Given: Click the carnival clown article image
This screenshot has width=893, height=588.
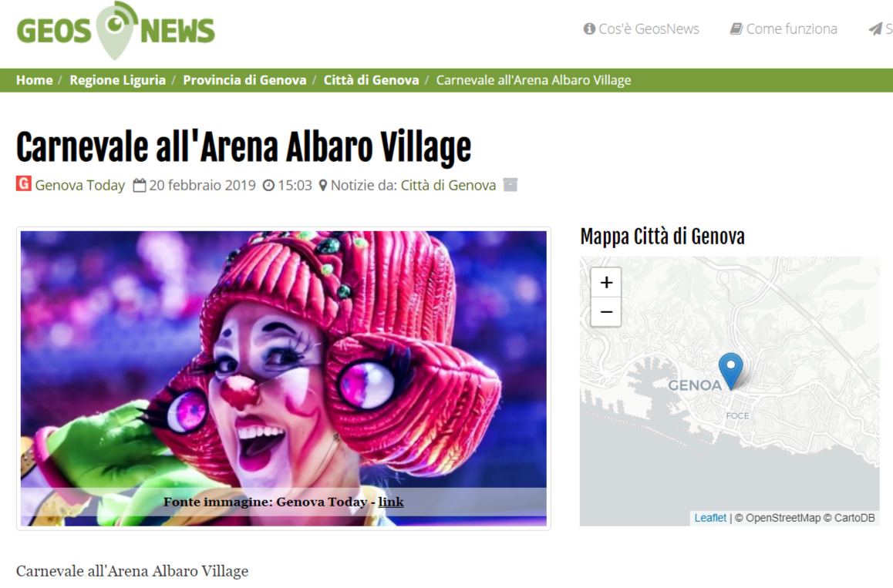Looking at the screenshot, I should [x=284, y=378].
